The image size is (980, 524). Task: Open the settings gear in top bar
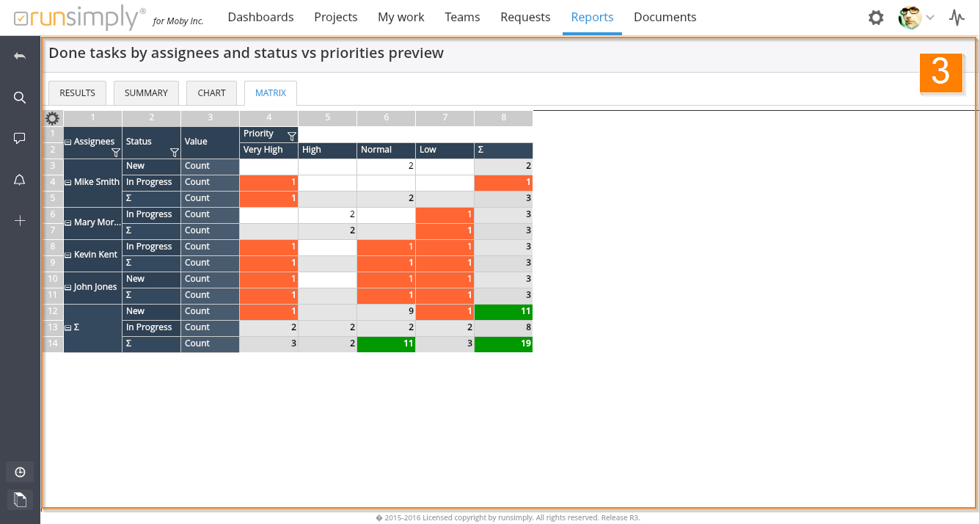[876, 18]
